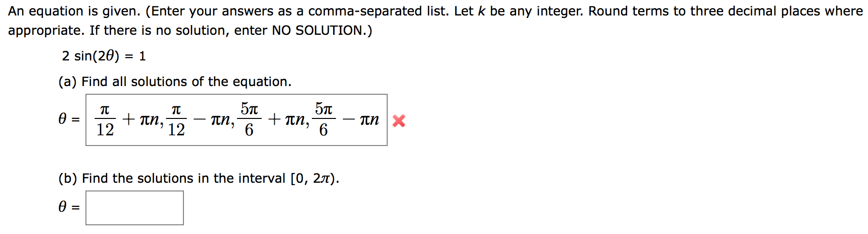Click the equation 2 sin(2θ) = 1
The width and height of the screenshot is (868, 234).
pyautogui.click(x=104, y=56)
